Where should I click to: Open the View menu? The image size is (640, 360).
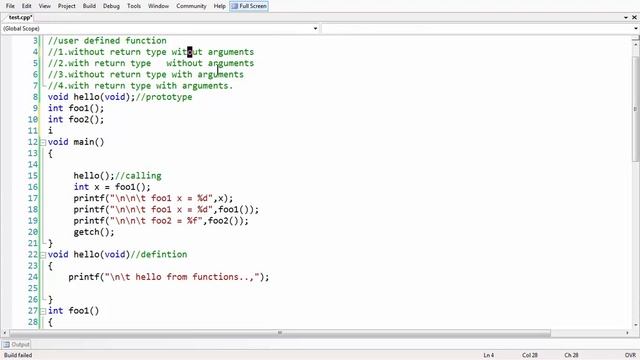(44, 6)
